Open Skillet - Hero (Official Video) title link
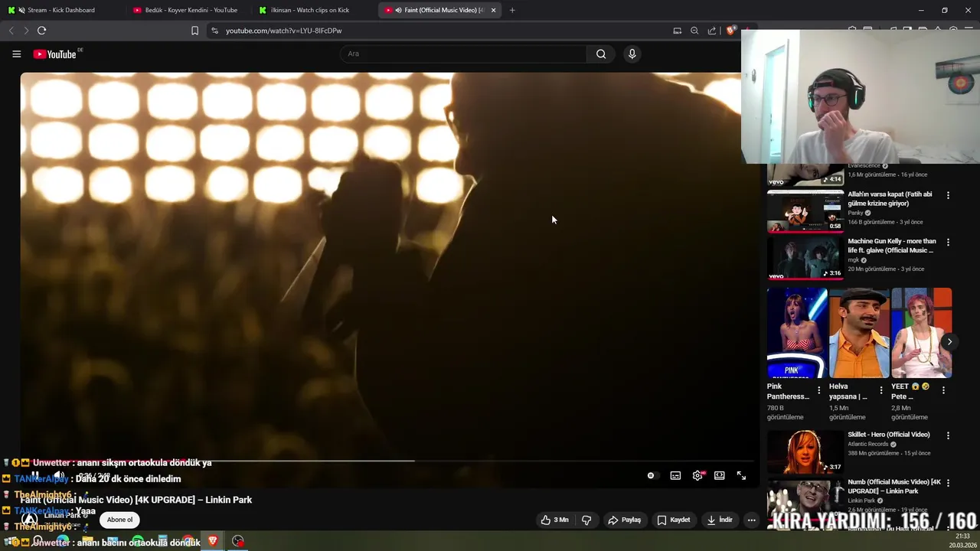 (888, 435)
